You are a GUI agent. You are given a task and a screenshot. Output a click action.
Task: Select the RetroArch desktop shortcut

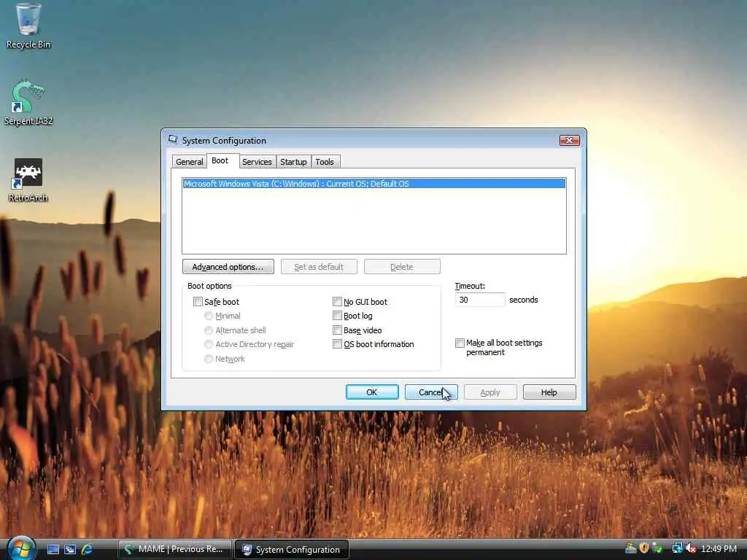28,180
